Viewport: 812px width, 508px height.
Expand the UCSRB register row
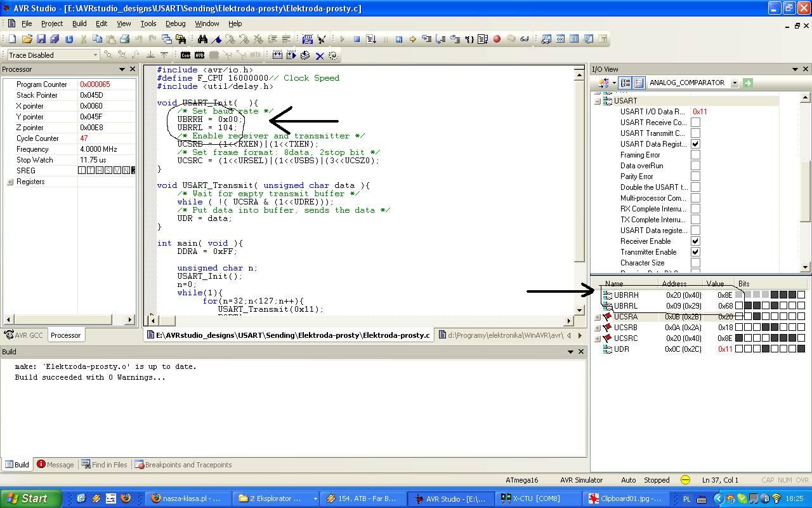click(x=598, y=328)
